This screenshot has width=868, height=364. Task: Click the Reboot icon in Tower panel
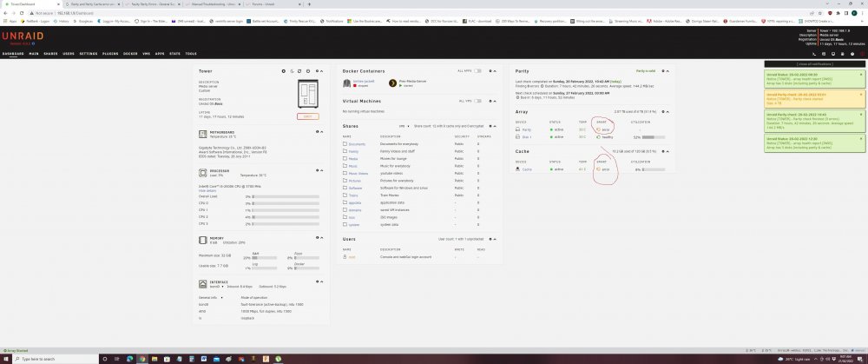pos(300,71)
